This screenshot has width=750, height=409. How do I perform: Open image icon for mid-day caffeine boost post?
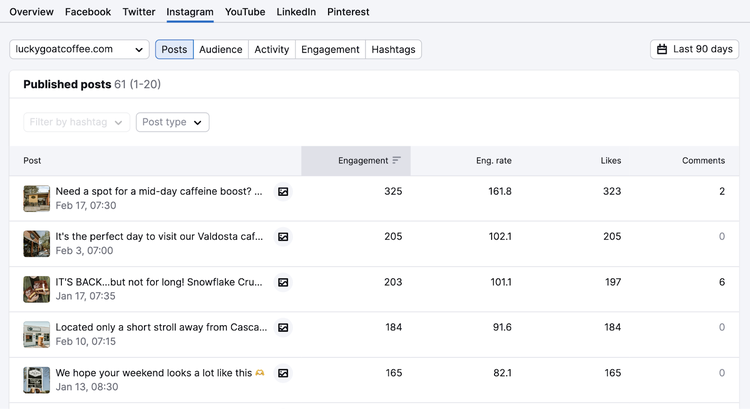[283, 191]
